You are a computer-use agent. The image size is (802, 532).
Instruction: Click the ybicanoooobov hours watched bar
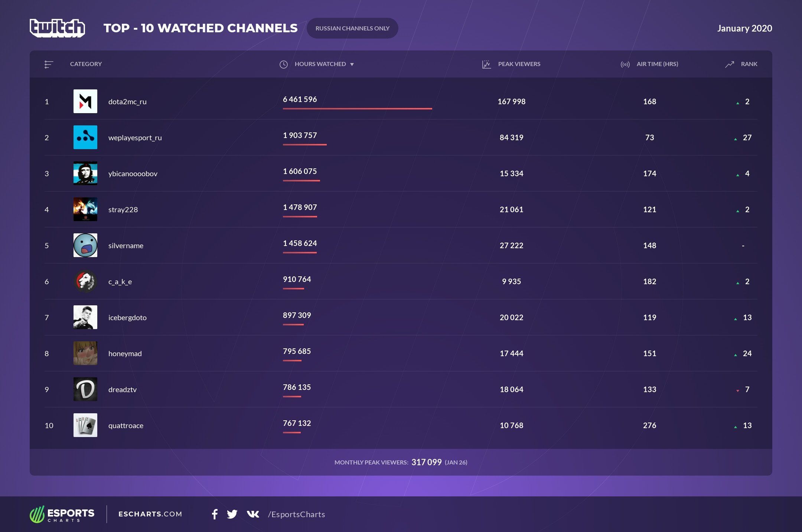pyautogui.click(x=301, y=181)
